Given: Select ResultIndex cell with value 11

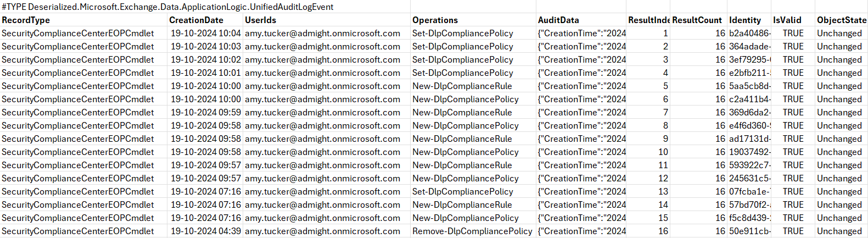Looking at the screenshot, I should click(x=648, y=165).
